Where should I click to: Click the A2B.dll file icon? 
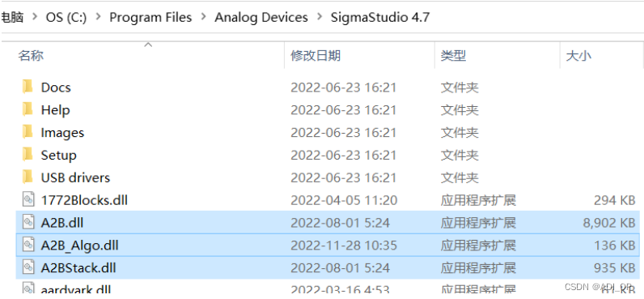[x=28, y=223]
